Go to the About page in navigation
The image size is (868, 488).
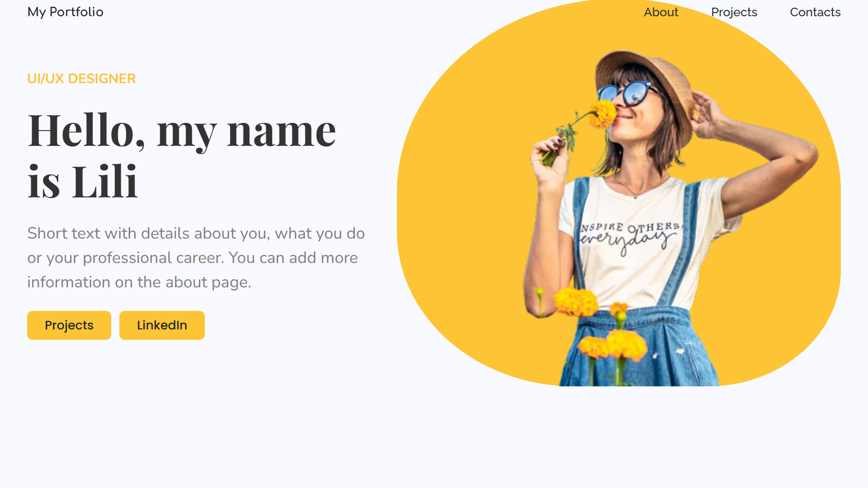(661, 12)
